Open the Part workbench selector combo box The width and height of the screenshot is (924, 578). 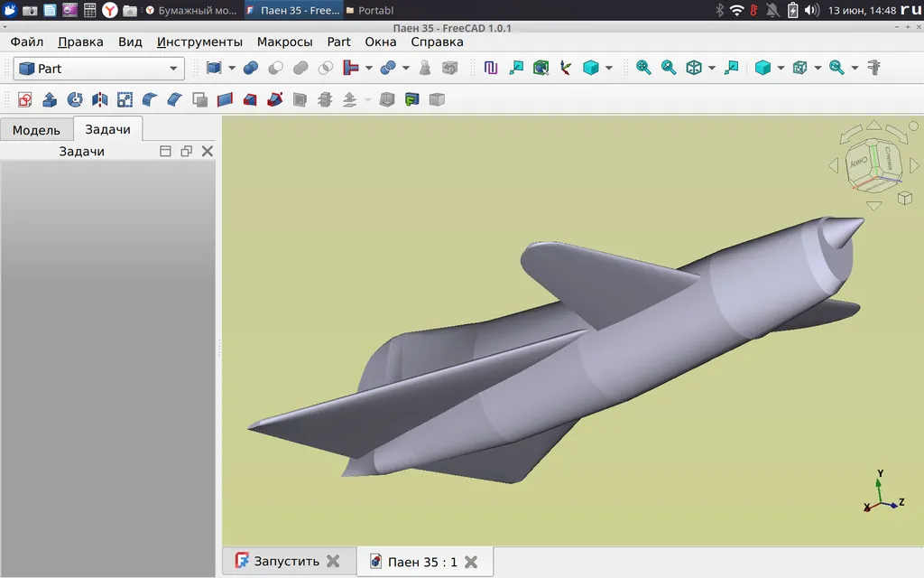coord(98,69)
